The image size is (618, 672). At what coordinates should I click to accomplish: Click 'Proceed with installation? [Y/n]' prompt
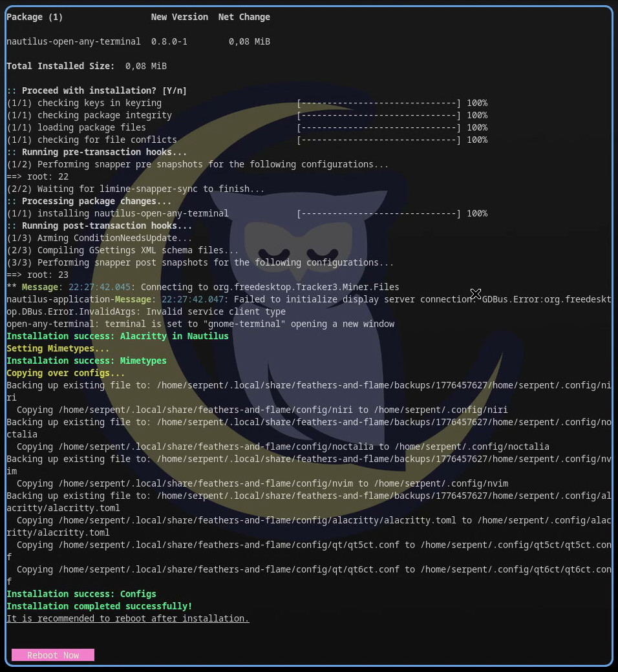point(96,90)
